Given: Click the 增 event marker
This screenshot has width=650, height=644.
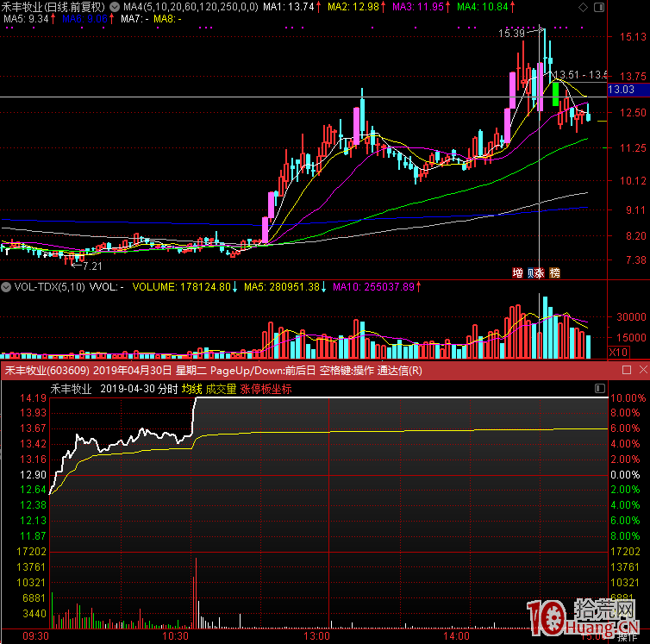Looking at the screenshot, I should pos(517,273).
